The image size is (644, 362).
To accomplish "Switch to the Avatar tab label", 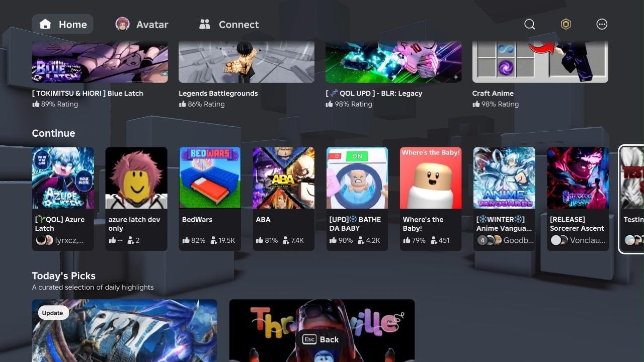I will 152,24.
